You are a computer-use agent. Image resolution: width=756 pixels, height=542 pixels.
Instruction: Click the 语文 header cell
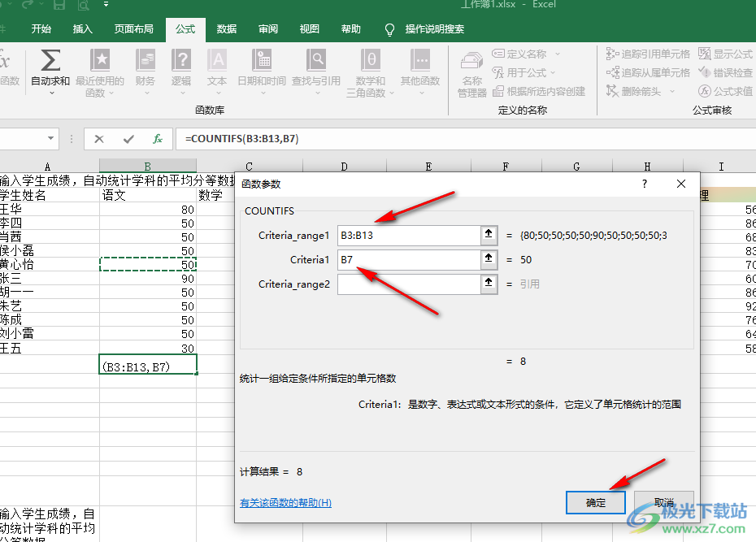point(148,195)
